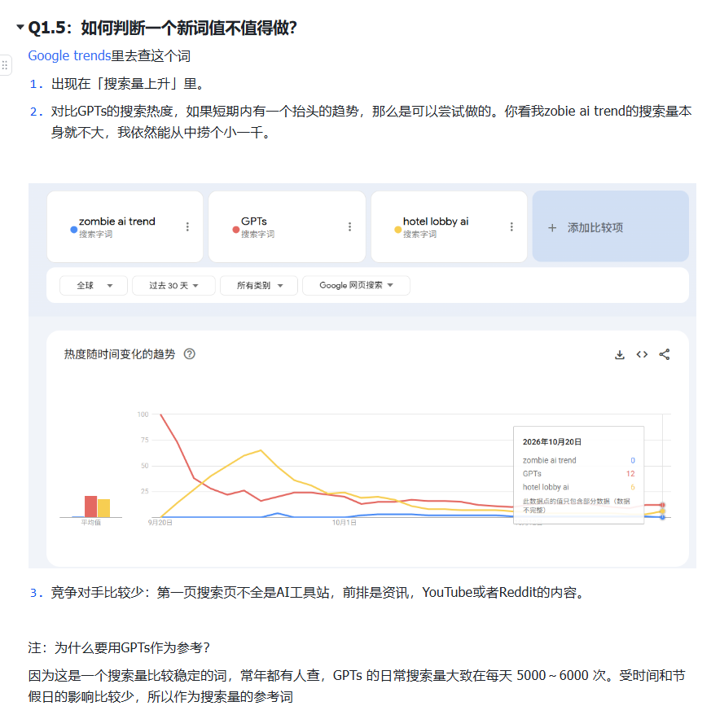Open the 过去 30 天 time range dropdown
Viewport: 711px width, 728px height.
coord(173,286)
